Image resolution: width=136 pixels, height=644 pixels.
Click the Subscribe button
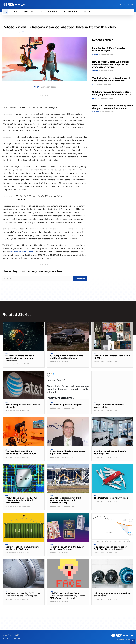80,279
